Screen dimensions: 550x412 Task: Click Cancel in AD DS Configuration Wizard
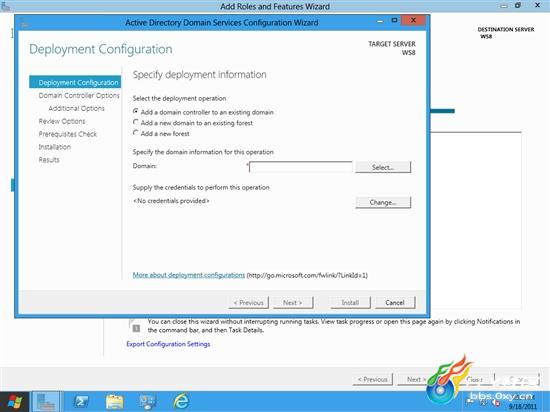click(395, 303)
